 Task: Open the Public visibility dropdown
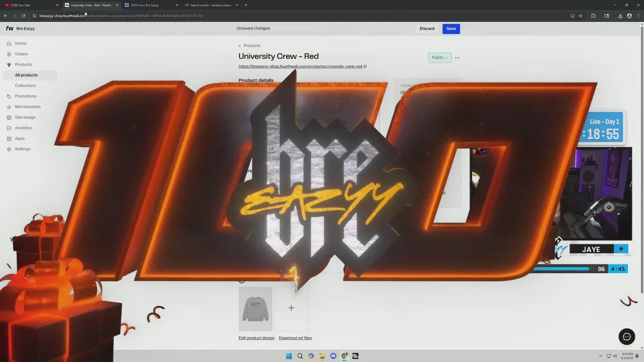point(440,58)
